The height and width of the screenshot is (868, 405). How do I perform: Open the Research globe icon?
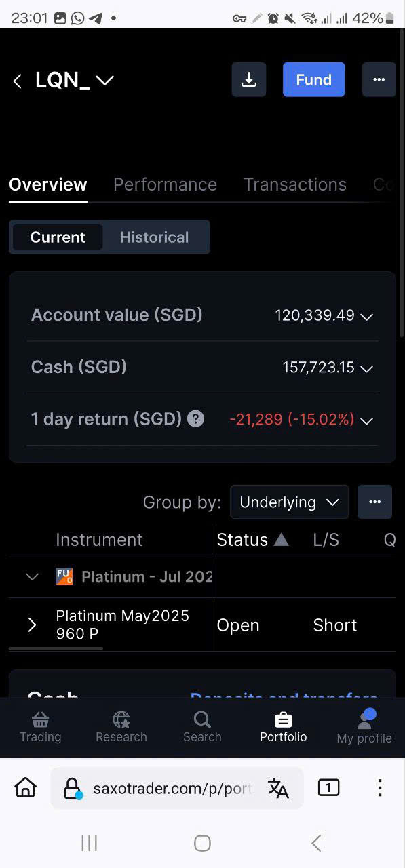point(121,719)
